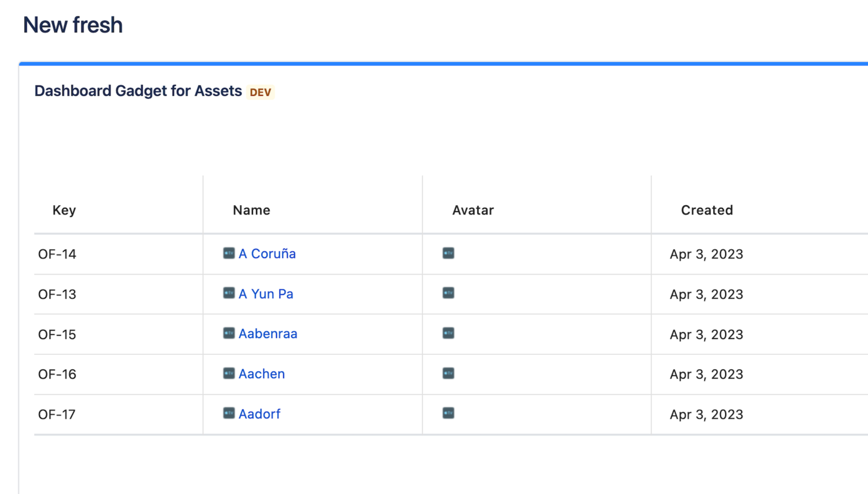Open the Aachen object link
Viewport: 868px width, 494px height.
(262, 374)
